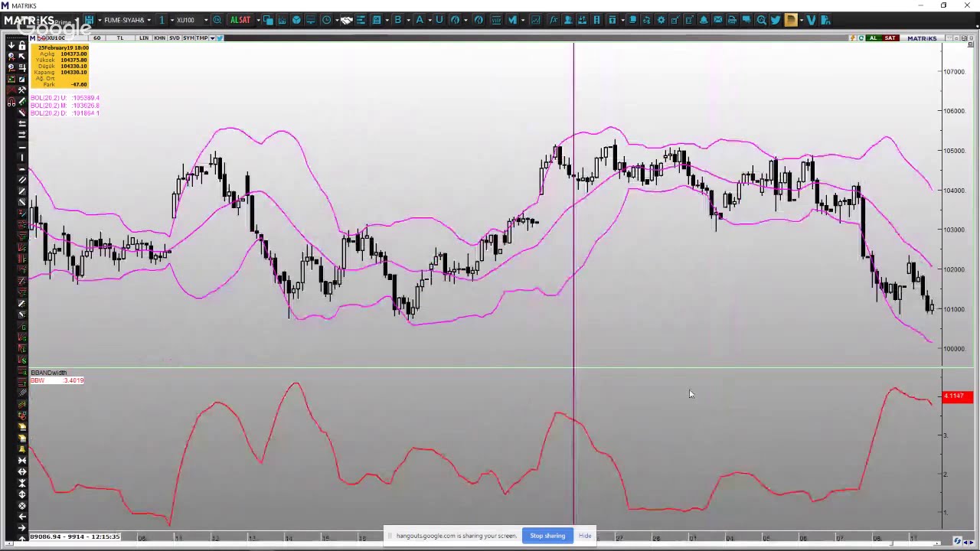This screenshot has width=980, height=551.
Task: Click the gear settings icon in toolbar
Action: [x=661, y=20]
